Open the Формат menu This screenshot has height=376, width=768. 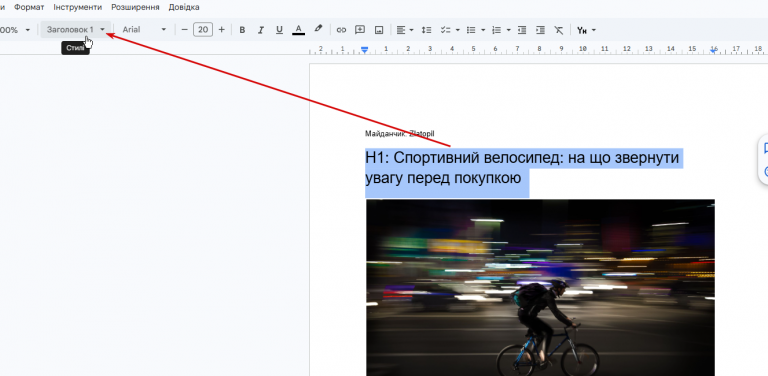pyautogui.click(x=29, y=7)
